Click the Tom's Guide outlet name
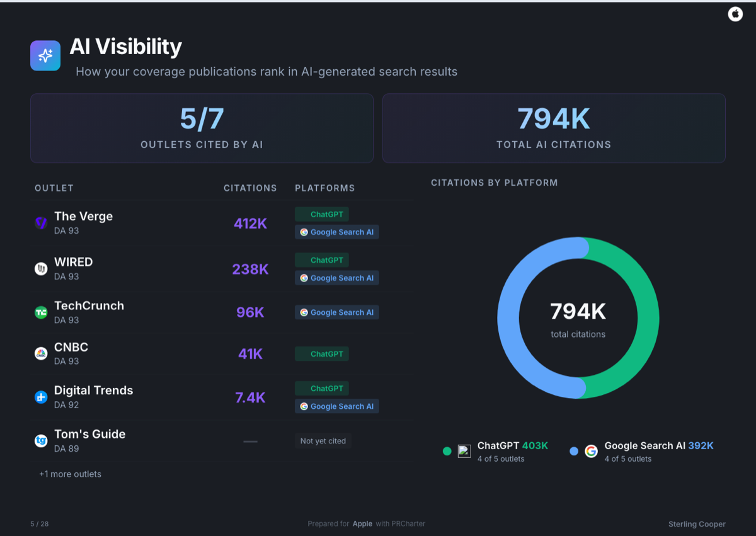This screenshot has width=756, height=536. 90,434
